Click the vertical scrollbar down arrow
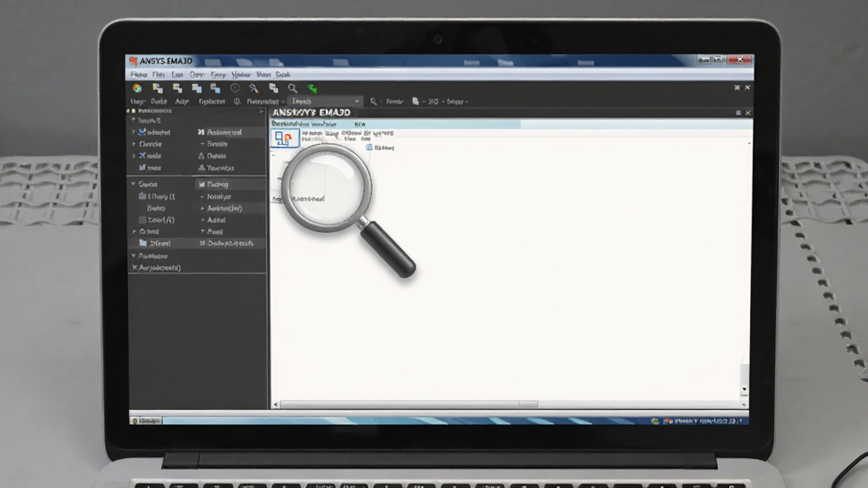Image resolution: width=868 pixels, height=488 pixels. (744, 390)
